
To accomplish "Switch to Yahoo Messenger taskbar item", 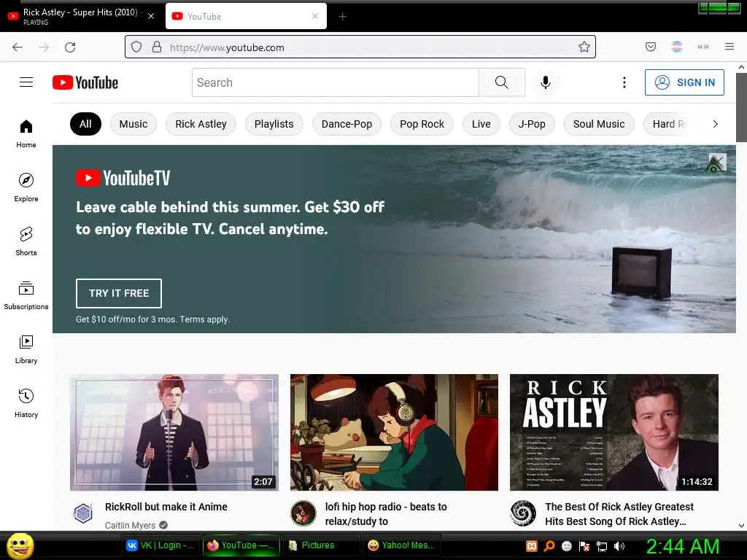I will point(402,545).
